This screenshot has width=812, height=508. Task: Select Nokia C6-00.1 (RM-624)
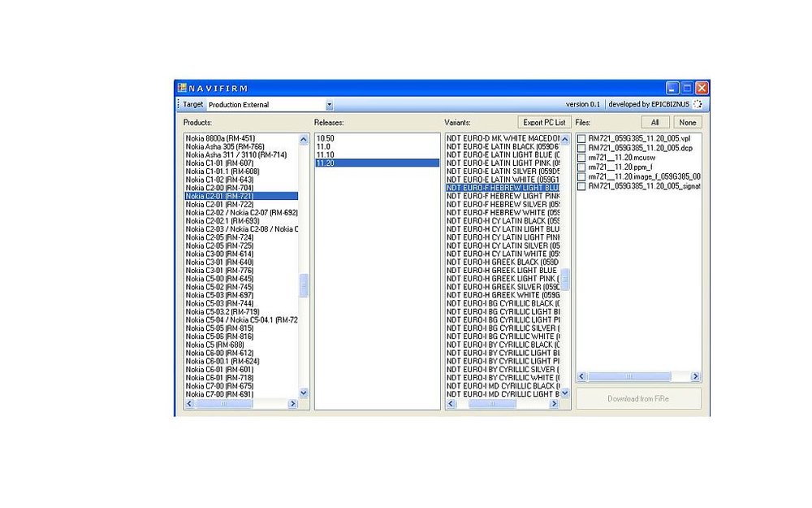point(241,362)
